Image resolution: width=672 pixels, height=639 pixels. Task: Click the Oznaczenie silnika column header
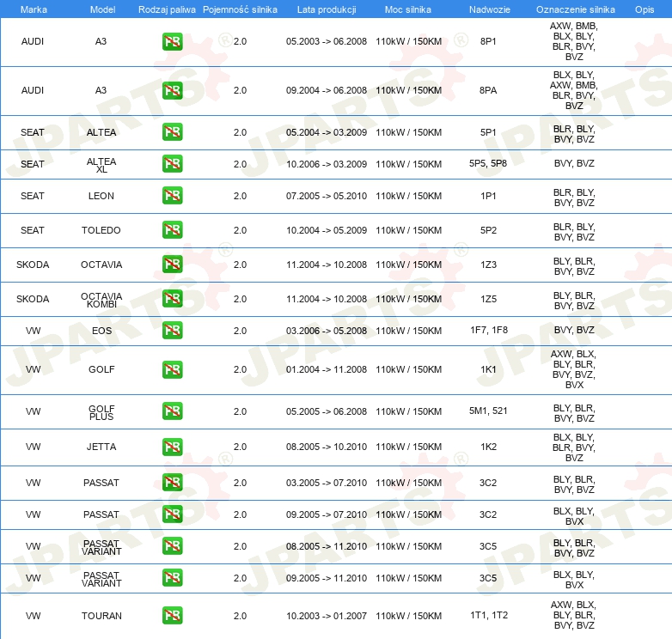coord(576,9)
